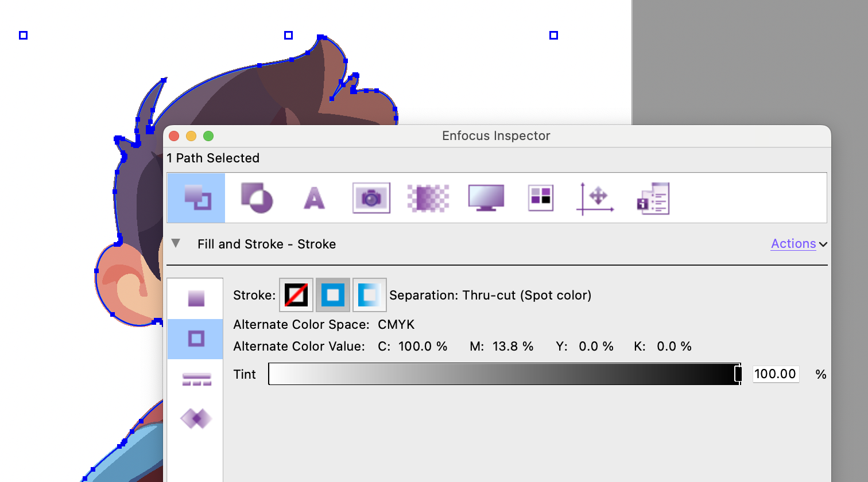Click the 'Separation: Thru-cut (Spot color)' text
Viewport: 868px width, 482px height.
[x=490, y=296]
